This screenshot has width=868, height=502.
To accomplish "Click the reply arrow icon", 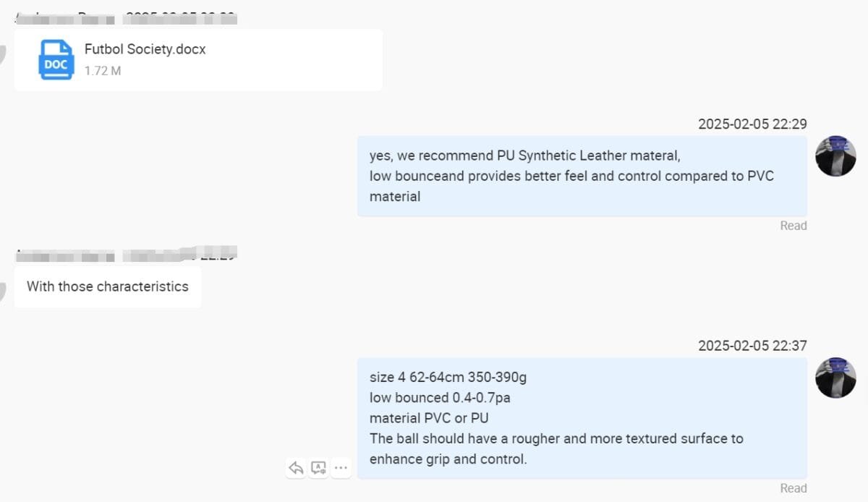I will (296, 468).
